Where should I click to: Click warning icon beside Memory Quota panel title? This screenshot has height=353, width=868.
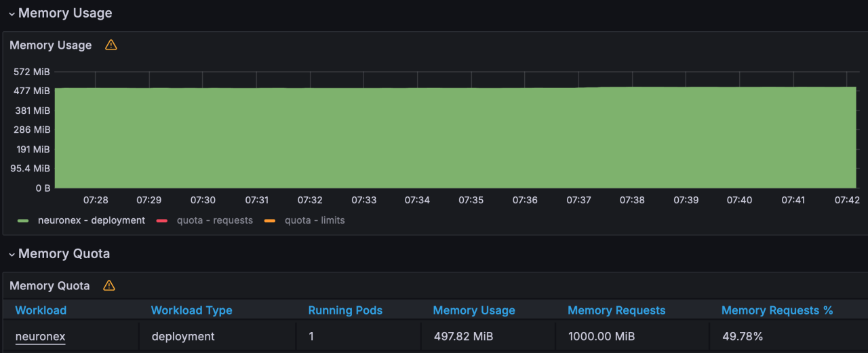[109, 286]
